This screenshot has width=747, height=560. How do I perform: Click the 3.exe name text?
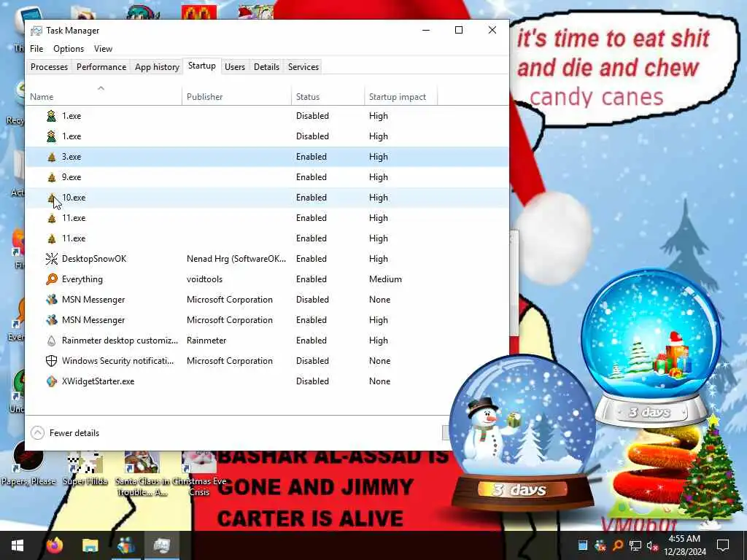71,157
